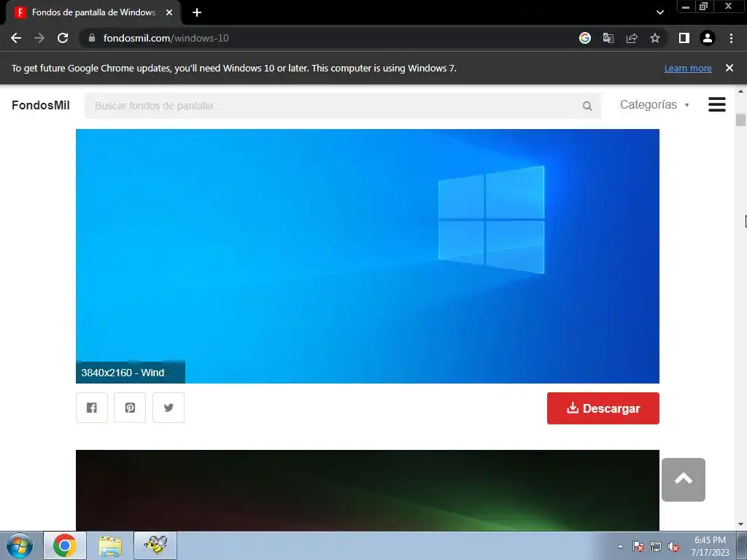
Task: Open the Chrome side panel
Action: [684, 38]
